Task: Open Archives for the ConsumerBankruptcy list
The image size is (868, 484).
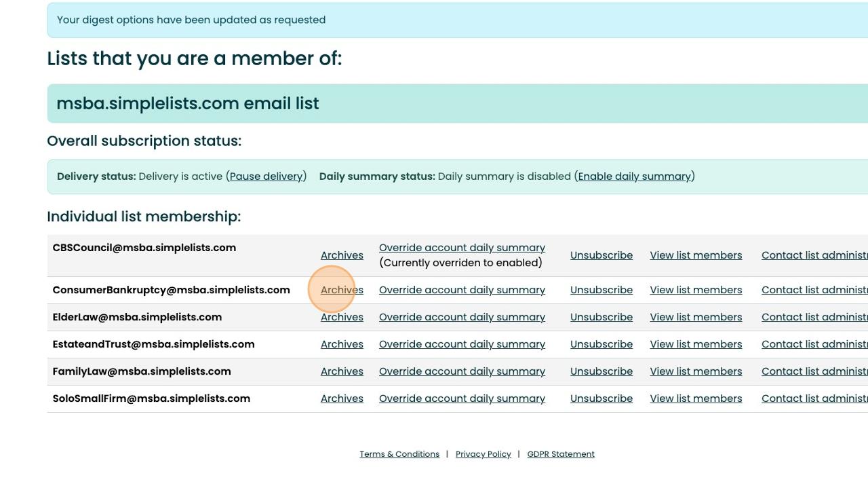Action: 342,290
